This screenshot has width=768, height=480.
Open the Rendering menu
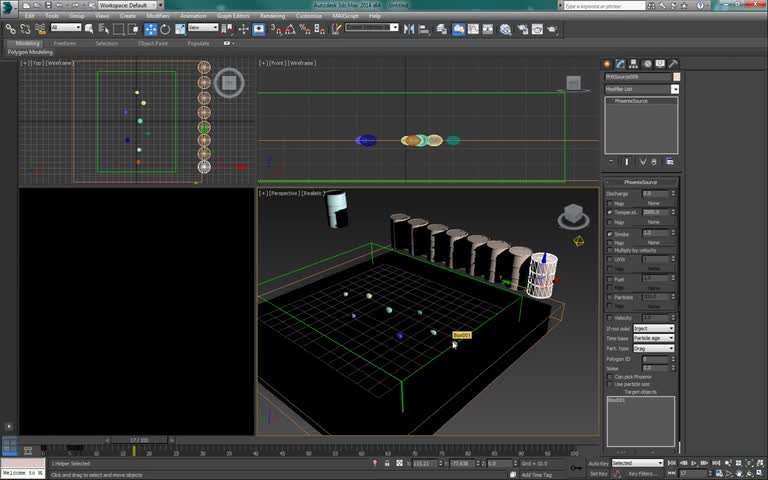[x=272, y=16]
